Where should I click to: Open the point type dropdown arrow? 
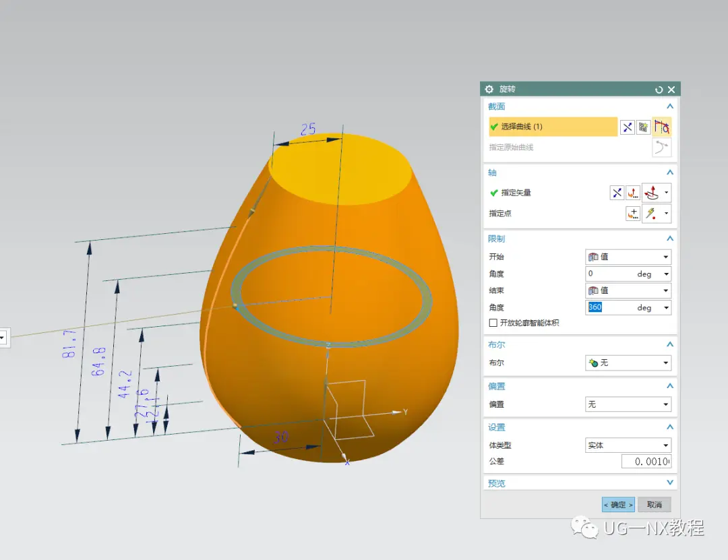pyautogui.click(x=666, y=214)
